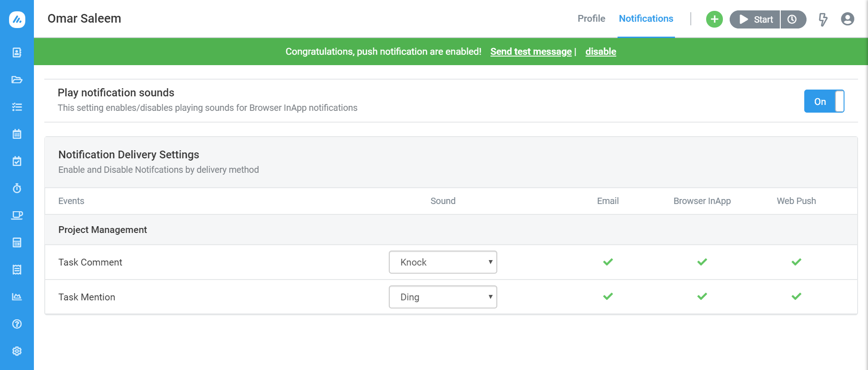
Task: Click the Notification Delivery Settings heading
Action: tap(129, 155)
